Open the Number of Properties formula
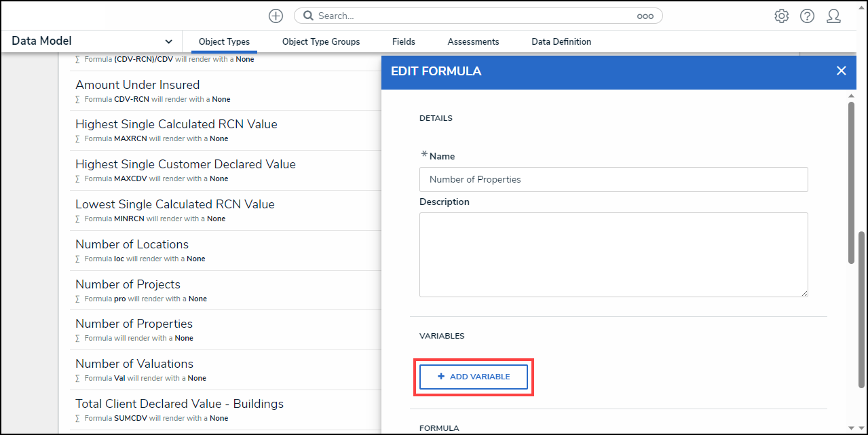 (134, 324)
